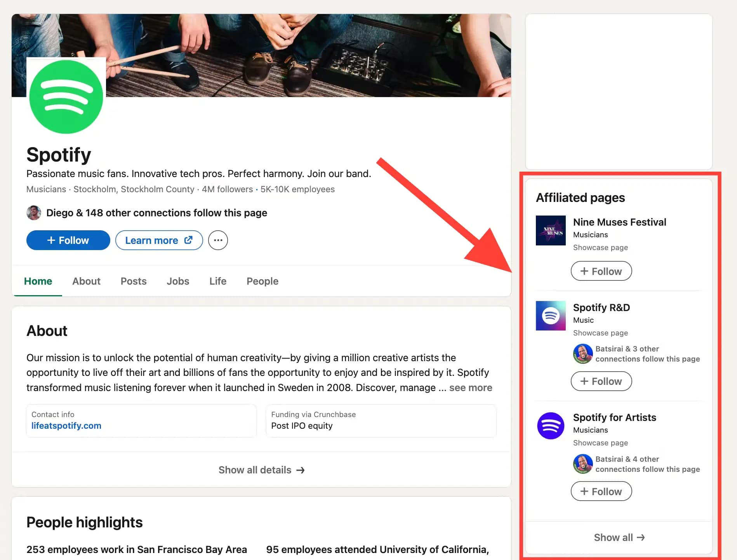This screenshot has width=737, height=560.
Task: Click the Nine Muses Festival page logo
Action: (x=550, y=230)
